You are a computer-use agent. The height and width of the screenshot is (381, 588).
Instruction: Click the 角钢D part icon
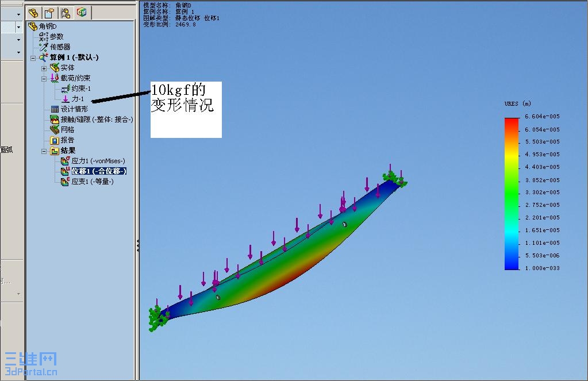pos(33,26)
